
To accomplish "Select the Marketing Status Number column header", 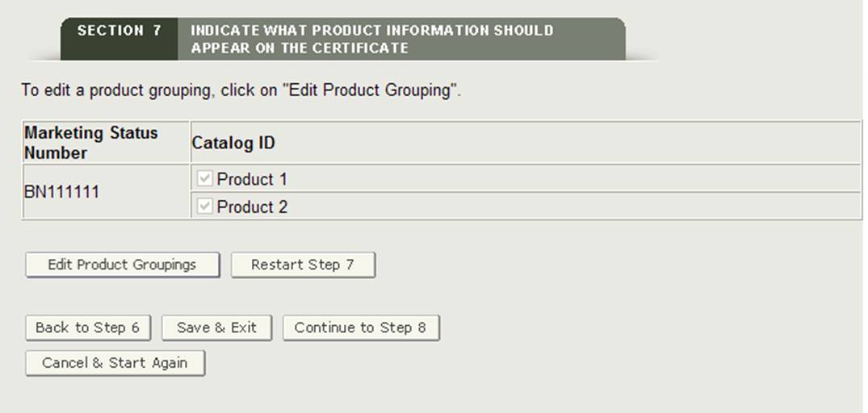I will pyautogui.click(x=91, y=142).
